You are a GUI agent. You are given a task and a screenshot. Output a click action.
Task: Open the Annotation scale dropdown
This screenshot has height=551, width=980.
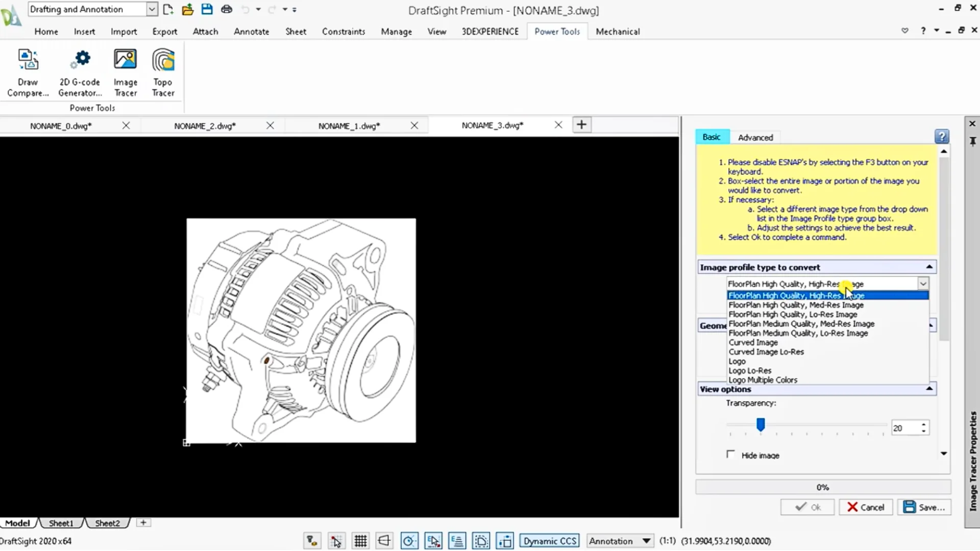pos(646,541)
